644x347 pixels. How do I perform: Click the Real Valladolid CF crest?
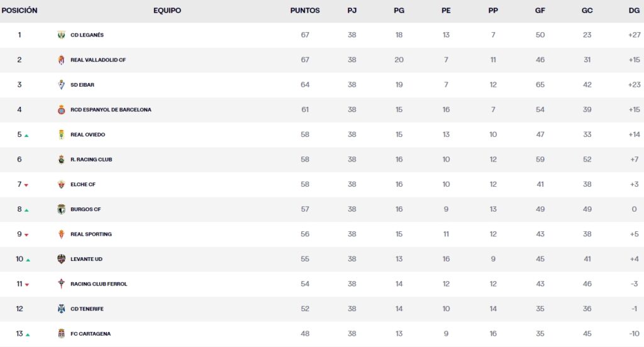pos(61,60)
